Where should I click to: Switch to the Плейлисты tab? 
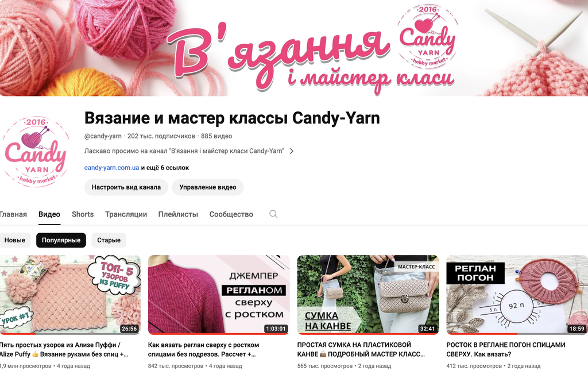178,214
